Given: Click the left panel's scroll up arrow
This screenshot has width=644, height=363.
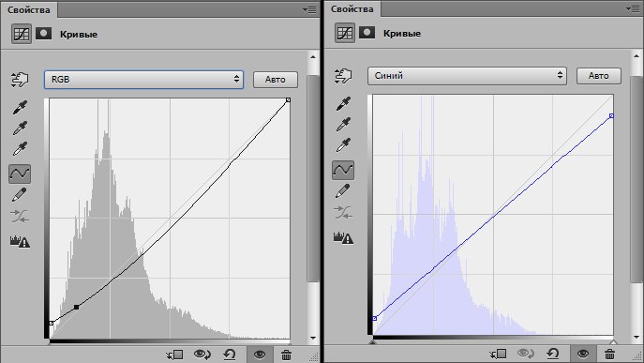Looking at the screenshot, I should click(313, 57).
